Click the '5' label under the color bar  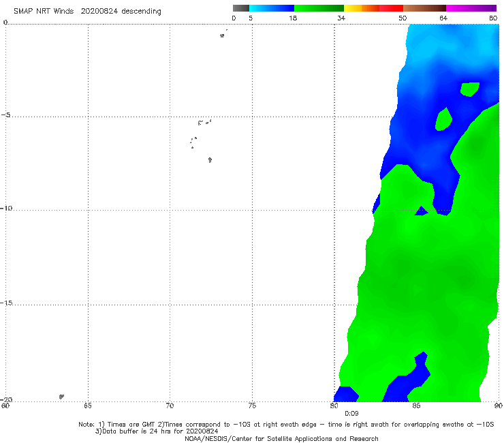251,18
